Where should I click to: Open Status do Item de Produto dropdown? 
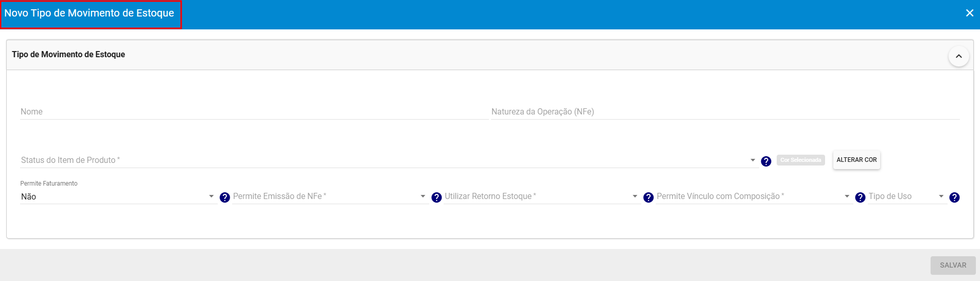tap(389, 160)
